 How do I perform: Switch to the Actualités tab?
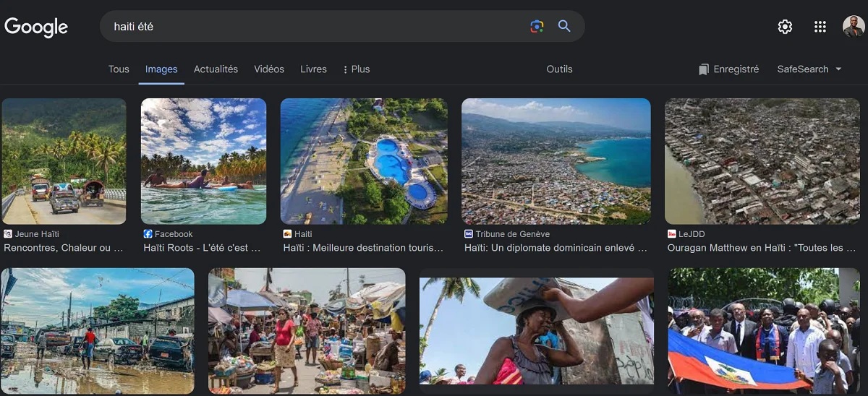[x=216, y=69]
